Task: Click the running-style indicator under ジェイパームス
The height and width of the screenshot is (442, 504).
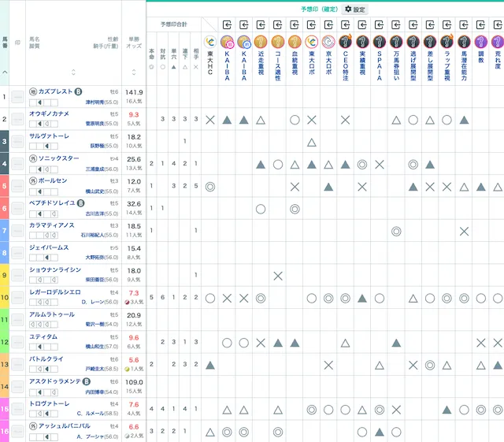Action: click(43, 258)
